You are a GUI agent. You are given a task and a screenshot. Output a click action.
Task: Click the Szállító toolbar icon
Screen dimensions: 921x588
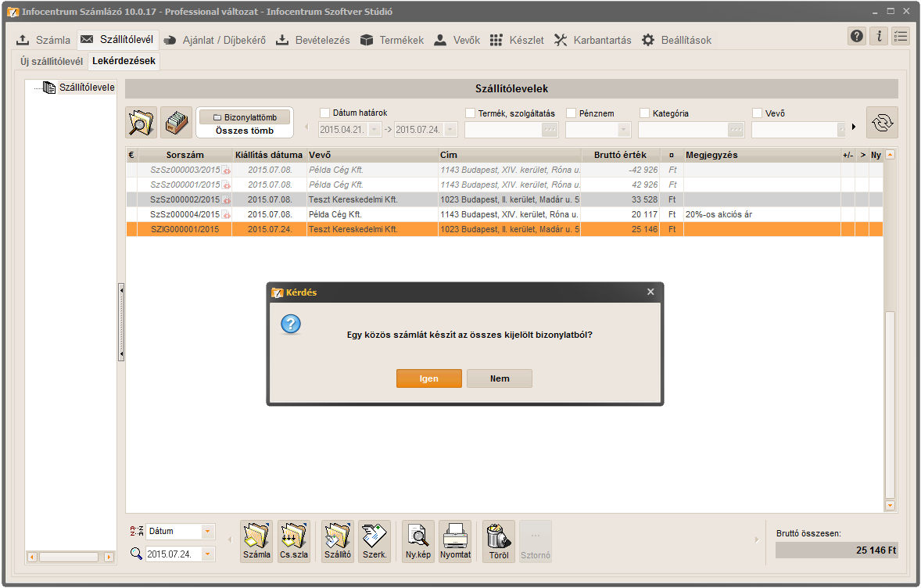(x=338, y=541)
